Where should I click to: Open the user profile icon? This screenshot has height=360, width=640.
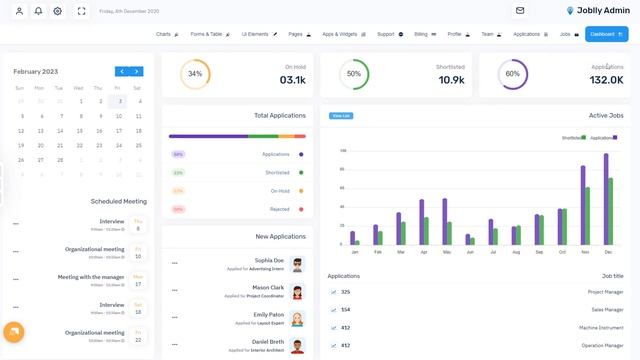coord(19,11)
